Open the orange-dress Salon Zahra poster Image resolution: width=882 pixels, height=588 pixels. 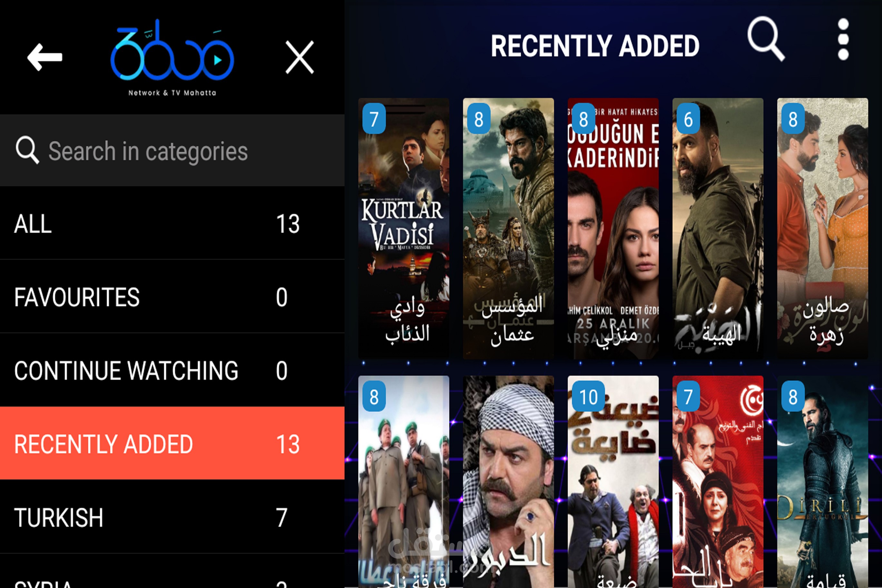click(x=822, y=228)
